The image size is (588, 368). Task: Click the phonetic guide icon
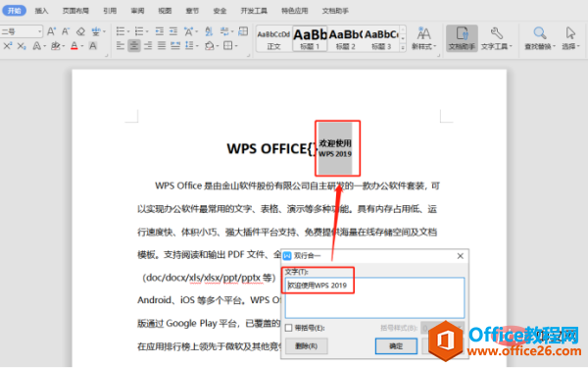click(96, 31)
